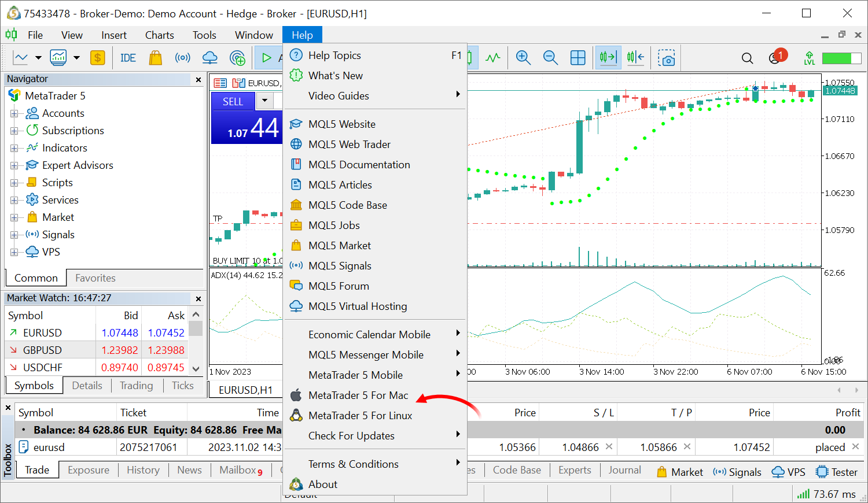Screen dimensions: 868x503
Task: Open the MetaEditor IDE from the toolbar
Action: point(127,57)
